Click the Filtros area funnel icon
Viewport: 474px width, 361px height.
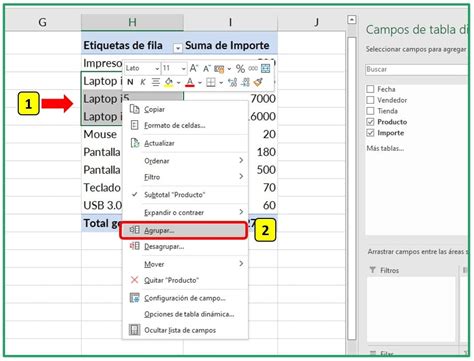pos(373,270)
